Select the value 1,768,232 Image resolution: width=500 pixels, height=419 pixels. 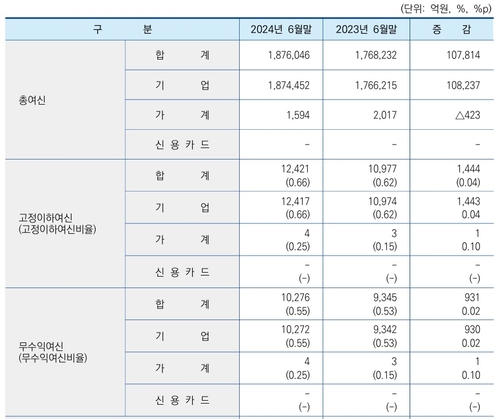(x=376, y=55)
